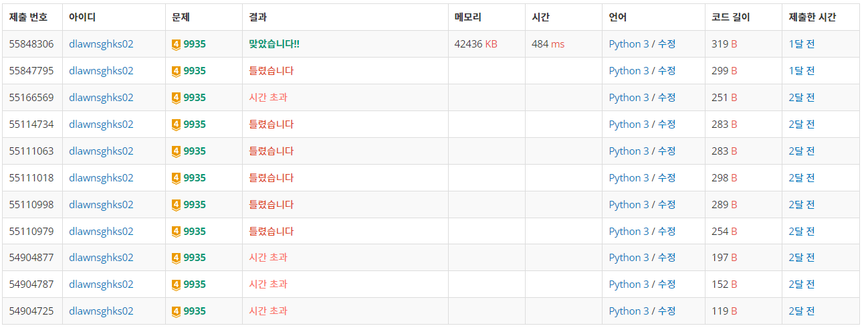
Task: Click 수정 to edit submission 55166569
Action: (x=667, y=98)
